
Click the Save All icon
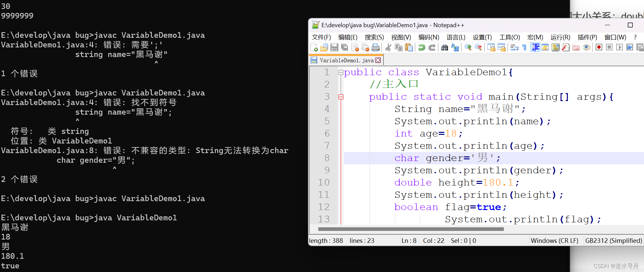345,48
